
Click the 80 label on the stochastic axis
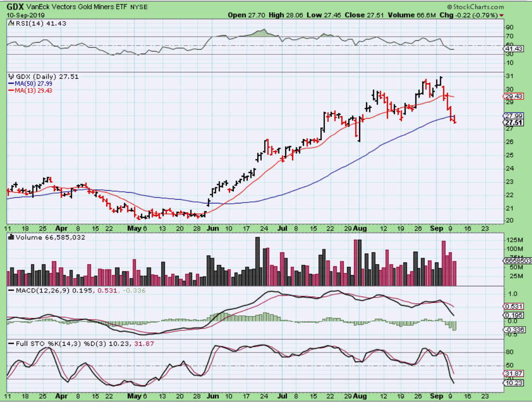point(509,352)
